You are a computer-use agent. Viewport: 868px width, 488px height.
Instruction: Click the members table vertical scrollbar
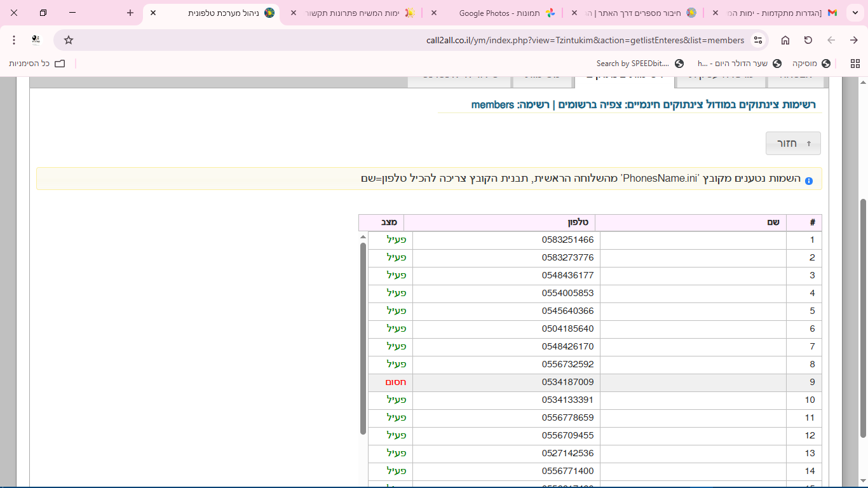[363, 337]
